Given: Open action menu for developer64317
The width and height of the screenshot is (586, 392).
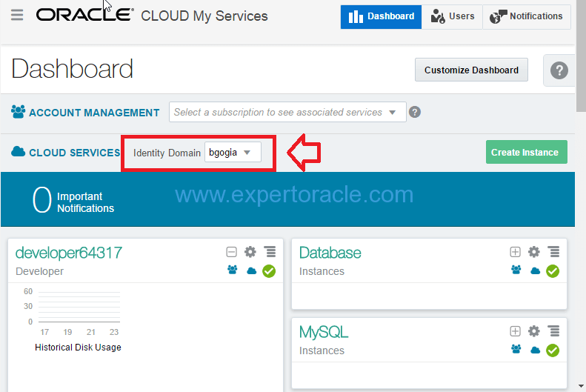Looking at the screenshot, I should [x=270, y=252].
